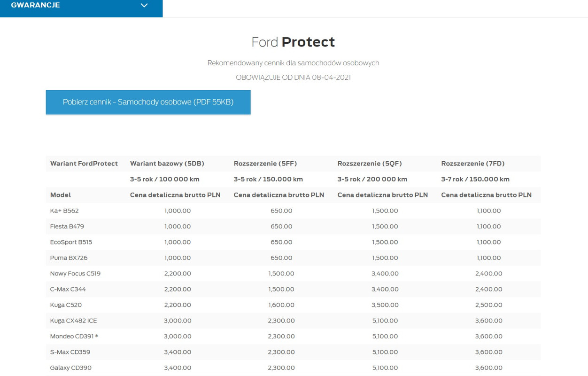This screenshot has height=376, width=588.
Task: Open the GWARANCJE menu label
Action: (35, 5)
